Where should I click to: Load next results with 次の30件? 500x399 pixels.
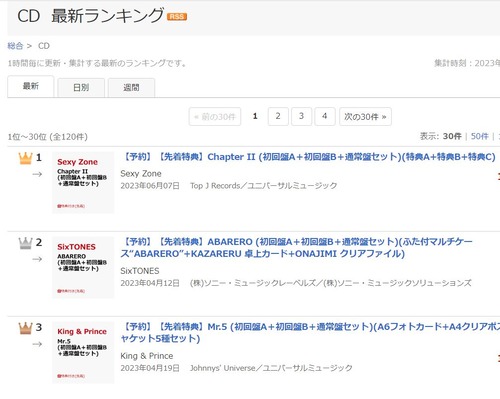pyautogui.click(x=365, y=117)
